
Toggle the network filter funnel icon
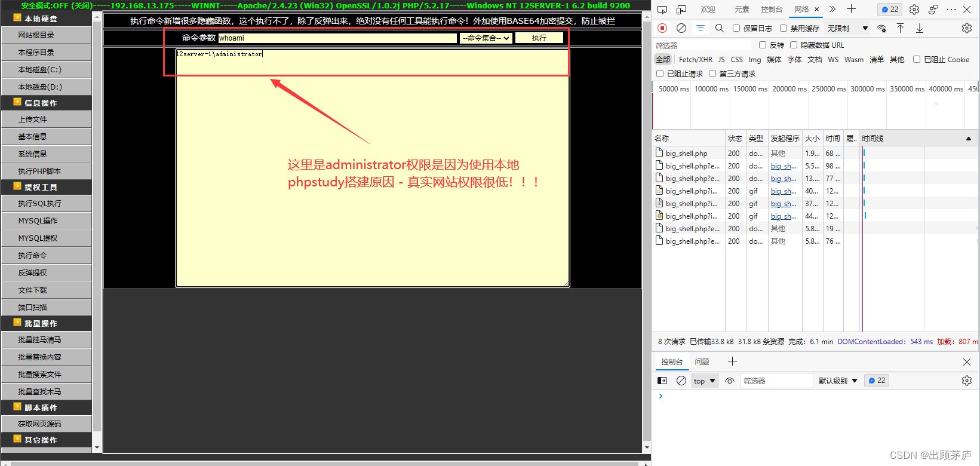tap(701, 28)
